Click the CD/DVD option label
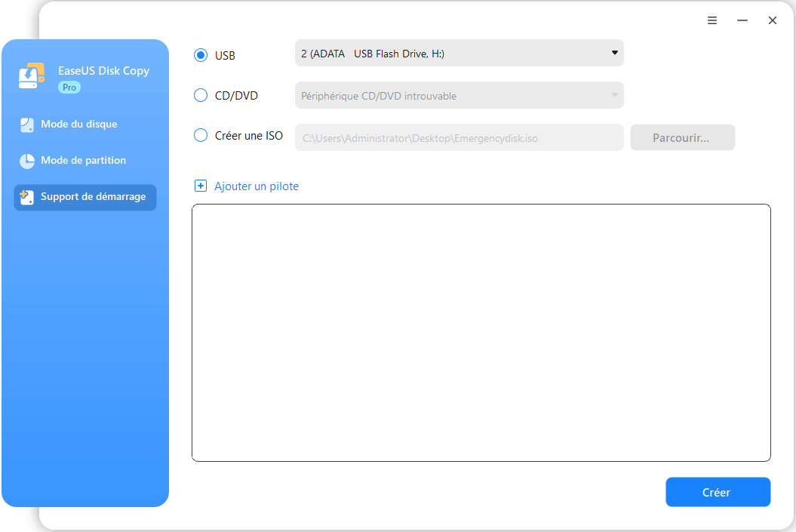Image resolution: width=796 pixels, height=532 pixels. [236, 95]
